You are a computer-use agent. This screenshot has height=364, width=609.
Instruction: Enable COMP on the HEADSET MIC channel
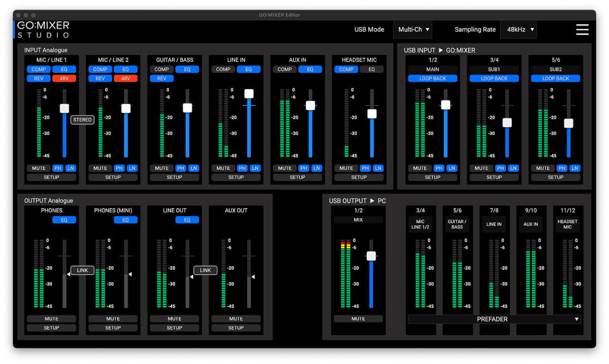tap(346, 69)
